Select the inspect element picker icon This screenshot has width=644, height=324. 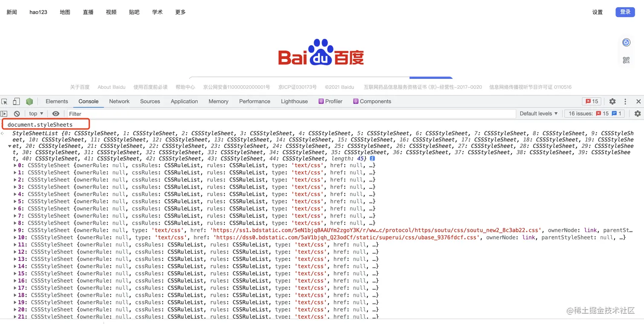pos(5,101)
